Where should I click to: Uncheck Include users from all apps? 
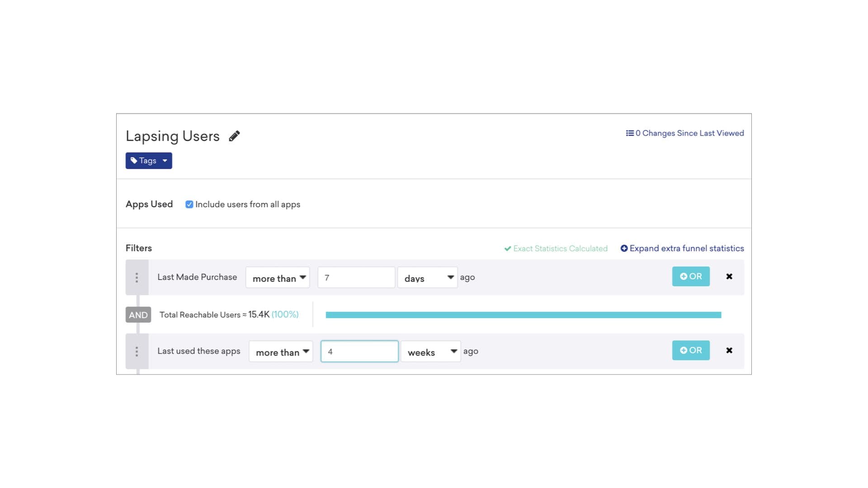[189, 204]
